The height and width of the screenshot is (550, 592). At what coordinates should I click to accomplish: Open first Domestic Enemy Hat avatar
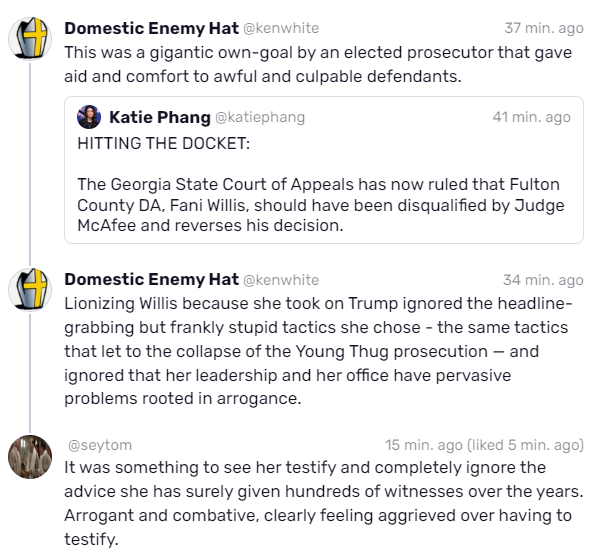(x=30, y=39)
